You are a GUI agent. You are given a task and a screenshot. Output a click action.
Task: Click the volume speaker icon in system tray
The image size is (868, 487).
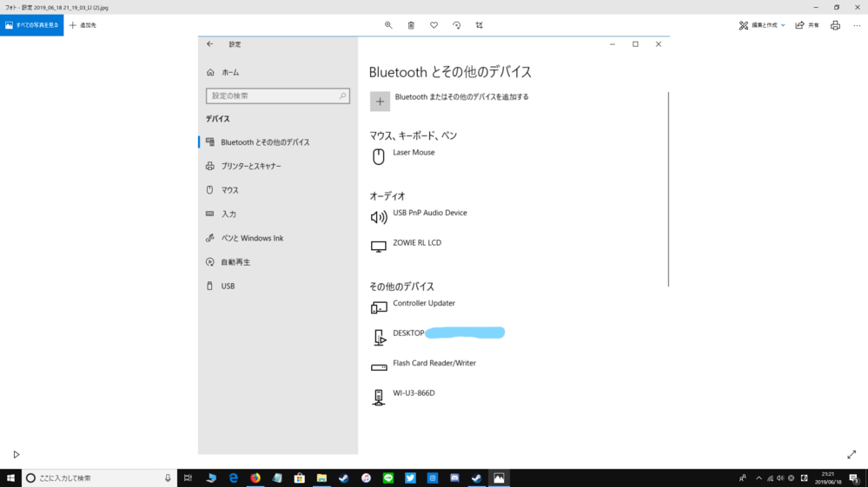coord(780,478)
